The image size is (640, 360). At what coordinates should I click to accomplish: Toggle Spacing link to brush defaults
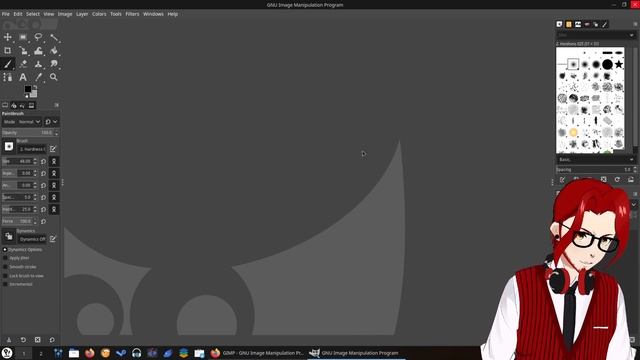tap(54, 198)
